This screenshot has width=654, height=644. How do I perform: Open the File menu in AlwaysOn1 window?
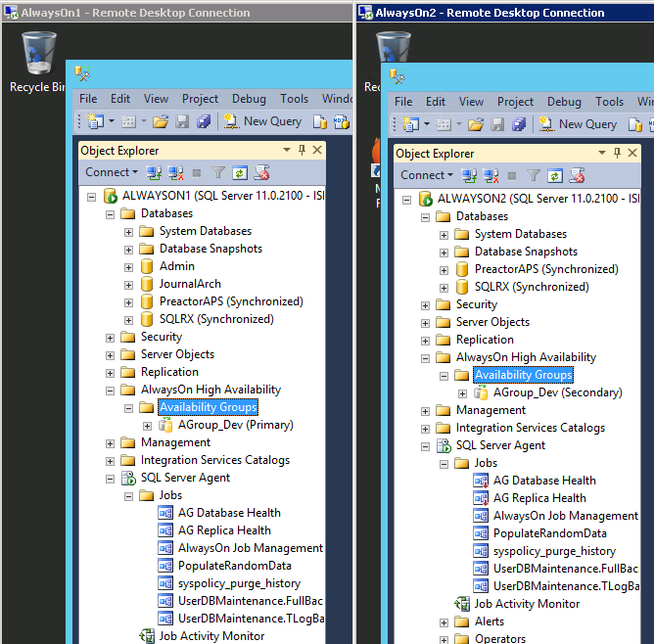(88, 99)
